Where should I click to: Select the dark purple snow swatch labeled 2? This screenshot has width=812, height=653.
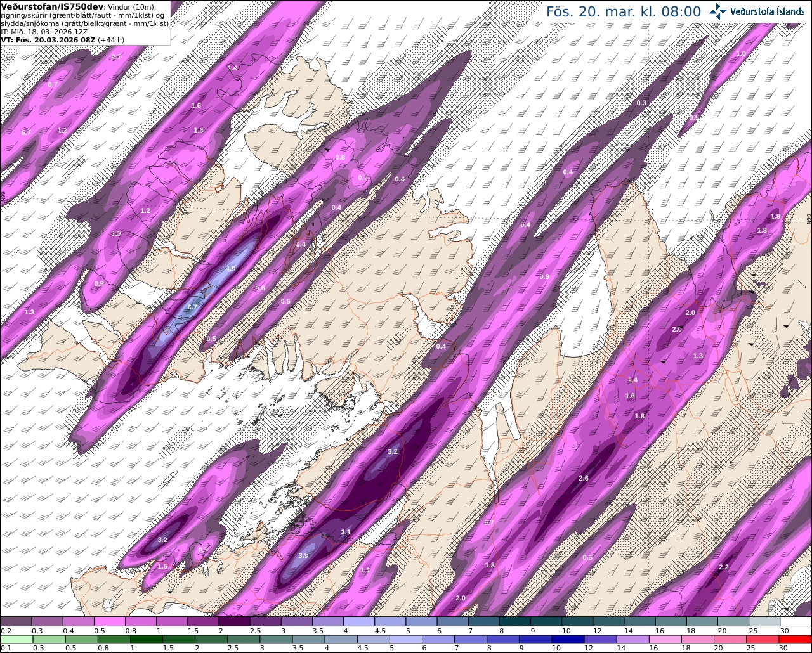point(234,622)
